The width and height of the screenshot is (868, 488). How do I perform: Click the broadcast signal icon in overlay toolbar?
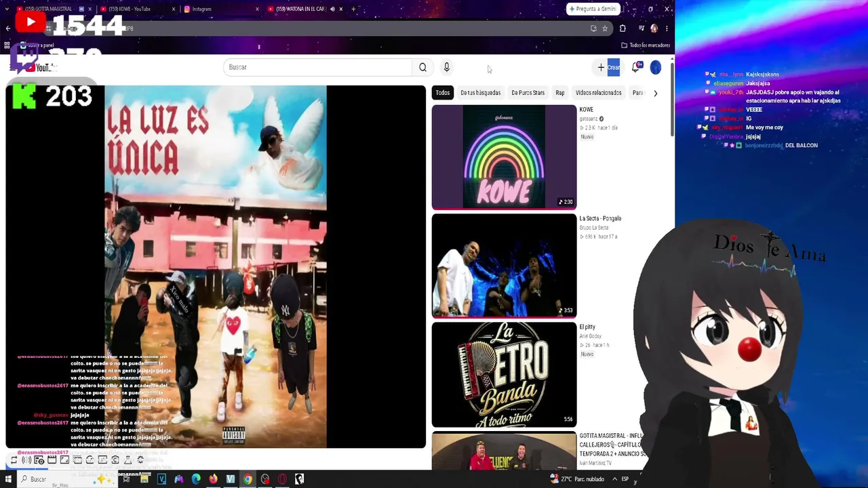(x=26, y=460)
